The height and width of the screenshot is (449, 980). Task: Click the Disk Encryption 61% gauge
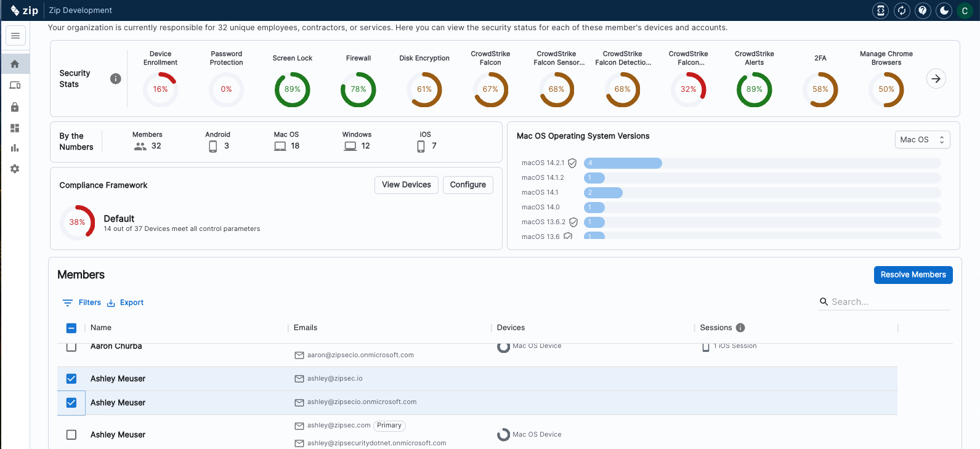point(424,89)
